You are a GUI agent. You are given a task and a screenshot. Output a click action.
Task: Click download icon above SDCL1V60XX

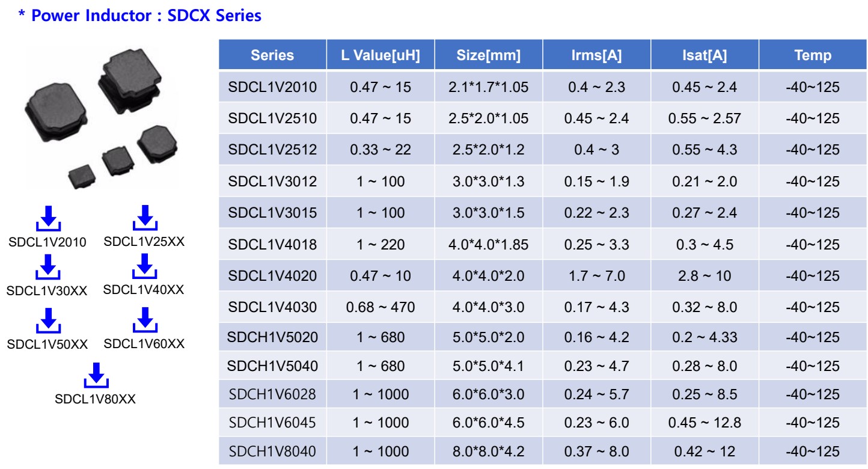pyautogui.click(x=144, y=320)
